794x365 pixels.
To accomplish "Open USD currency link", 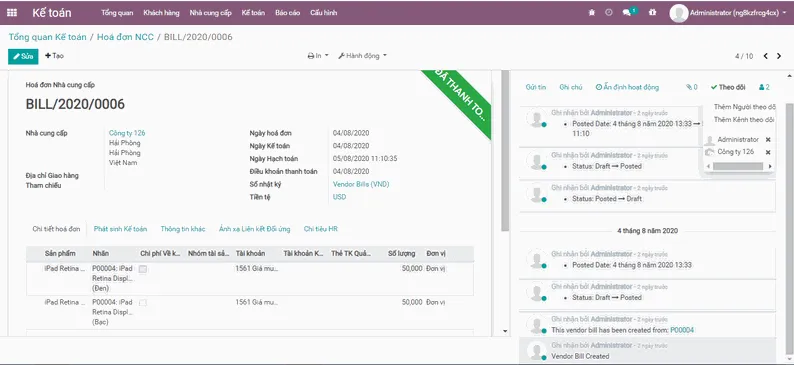I will 339,197.
